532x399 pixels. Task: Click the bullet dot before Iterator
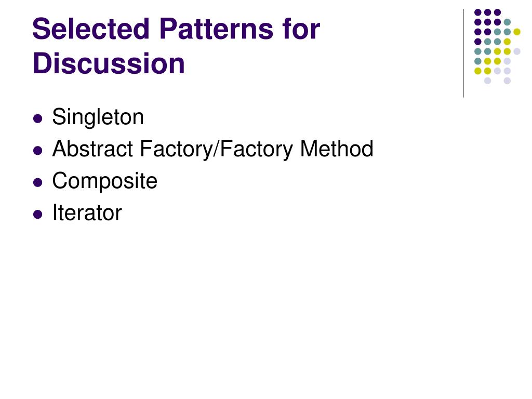pyautogui.click(x=37, y=215)
